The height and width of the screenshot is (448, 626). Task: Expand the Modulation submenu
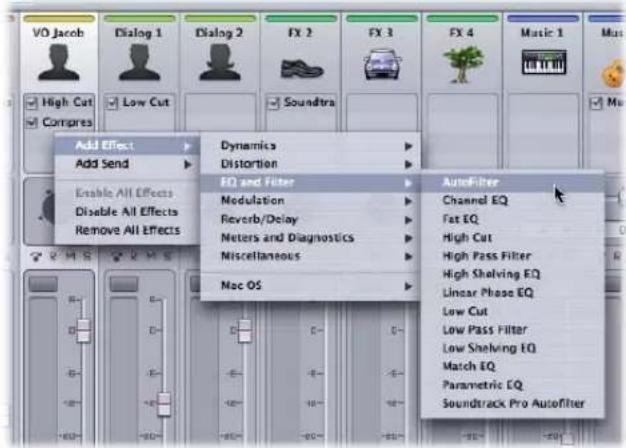(310, 200)
